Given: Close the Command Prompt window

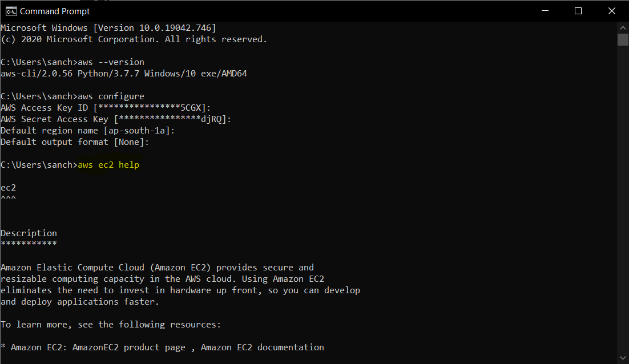Looking at the screenshot, I should 612,11.
